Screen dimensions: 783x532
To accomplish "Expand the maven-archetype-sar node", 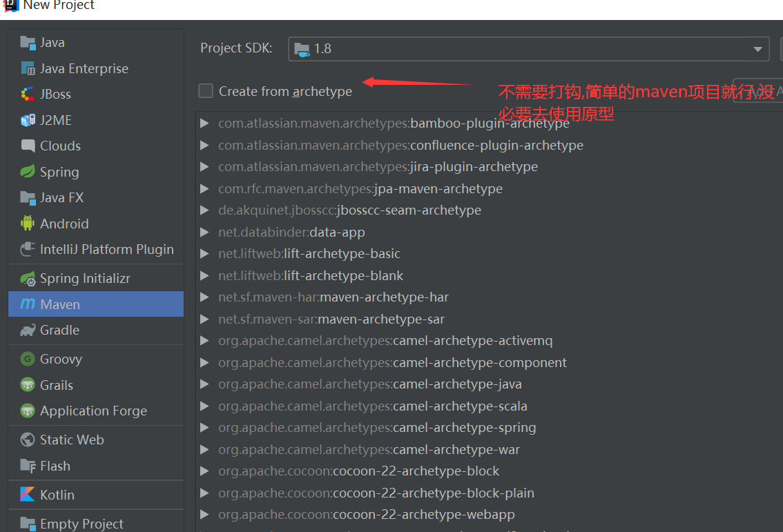I will pos(204,319).
